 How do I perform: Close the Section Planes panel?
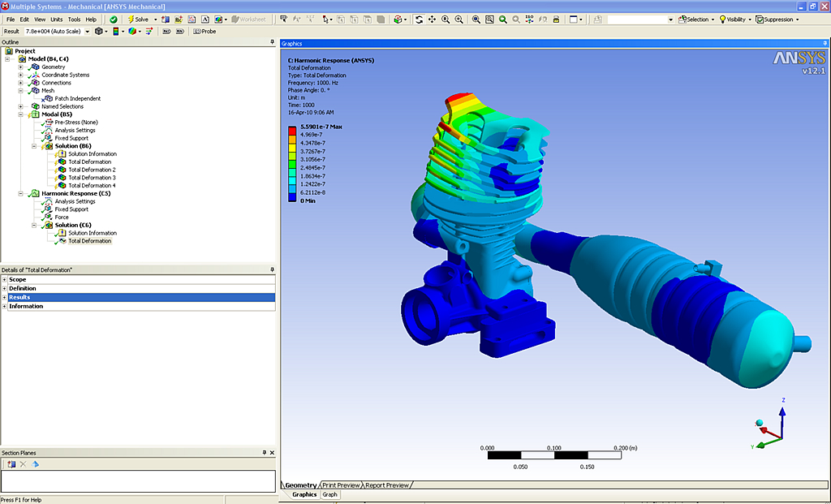coord(273,453)
